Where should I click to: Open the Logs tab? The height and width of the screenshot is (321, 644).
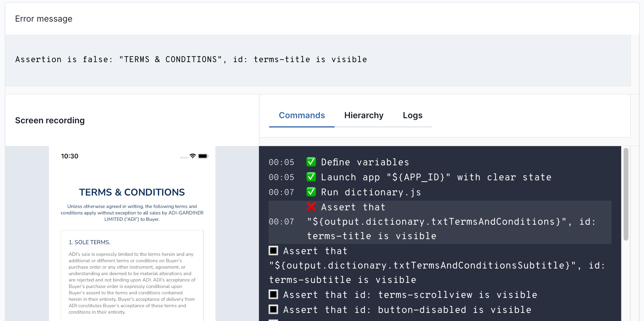(413, 115)
